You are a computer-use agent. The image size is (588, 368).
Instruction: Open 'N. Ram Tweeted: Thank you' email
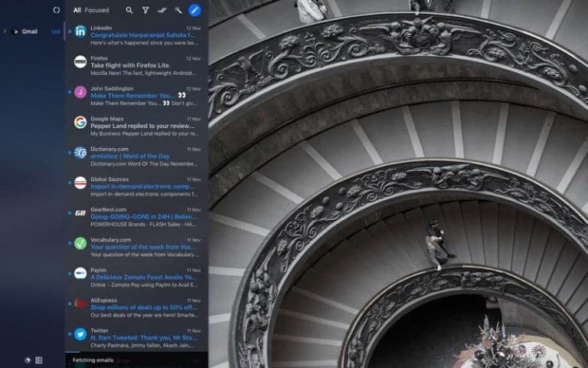(x=143, y=337)
